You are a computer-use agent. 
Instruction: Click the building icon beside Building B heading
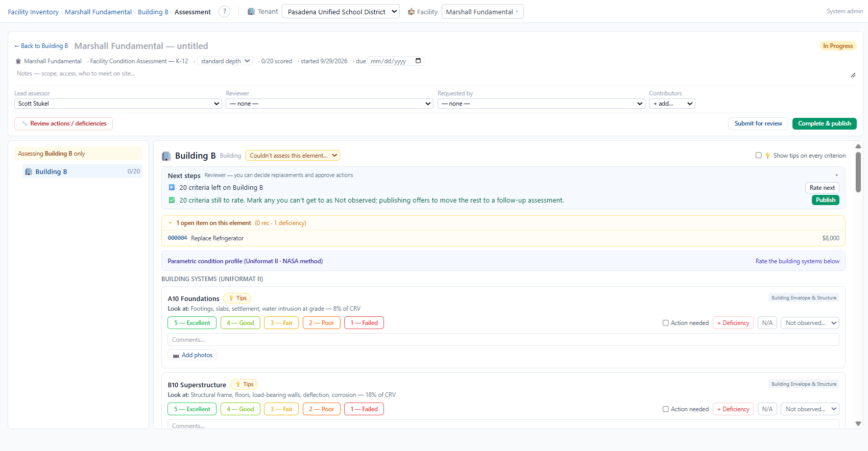(166, 156)
